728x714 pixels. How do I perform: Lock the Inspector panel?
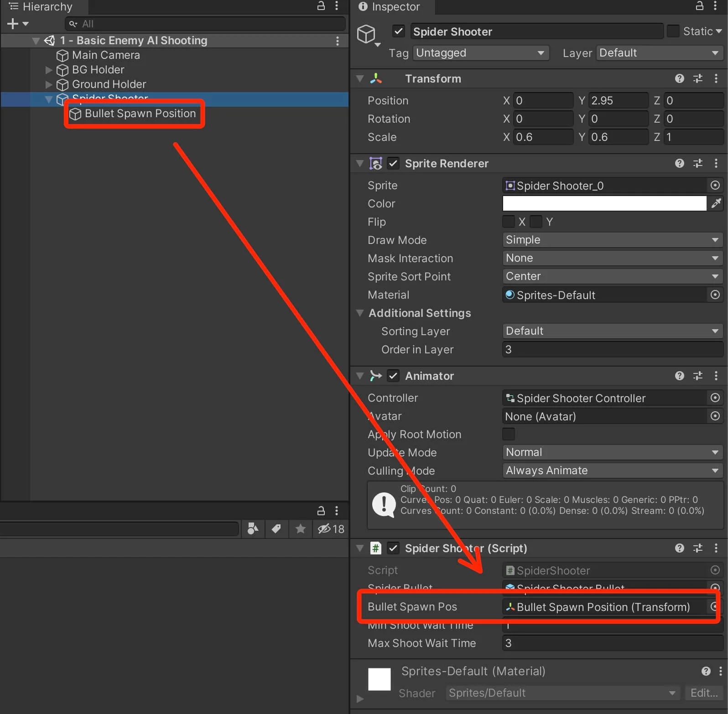click(699, 6)
